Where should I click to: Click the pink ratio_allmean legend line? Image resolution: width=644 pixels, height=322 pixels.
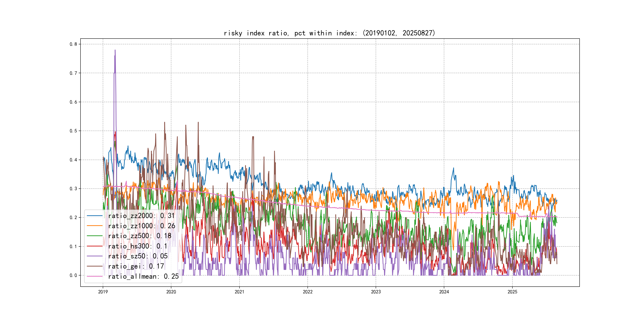point(94,276)
